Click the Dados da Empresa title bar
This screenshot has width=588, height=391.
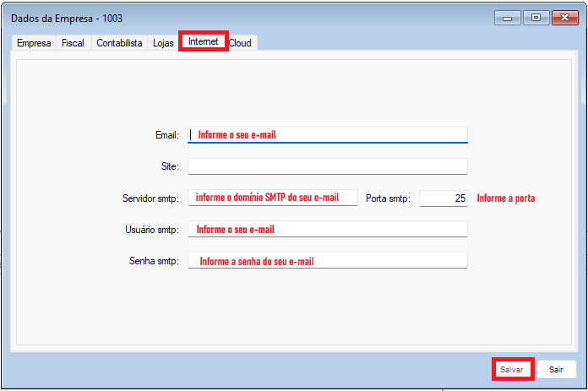point(253,17)
